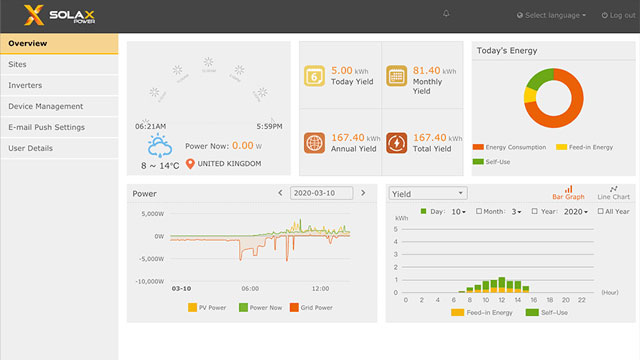Click the Power line chart area
The image size is (640, 360).
coord(260,247)
